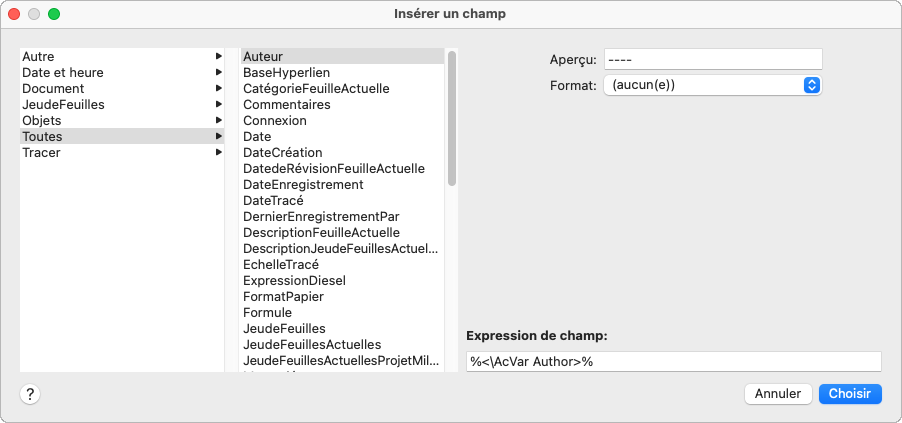The height and width of the screenshot is (423, 902).
Task: Select the Document category
Action: pyautogui.click(x=53, y=89)
